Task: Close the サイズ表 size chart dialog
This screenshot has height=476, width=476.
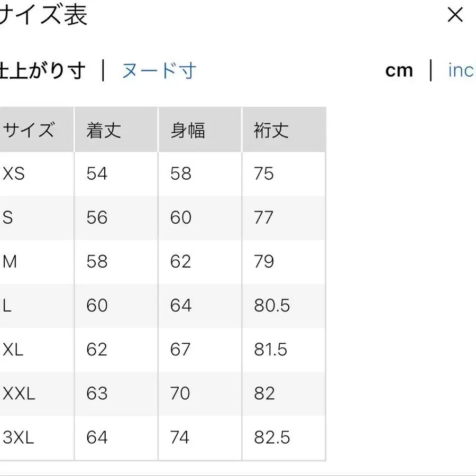Action: (455, 15)
